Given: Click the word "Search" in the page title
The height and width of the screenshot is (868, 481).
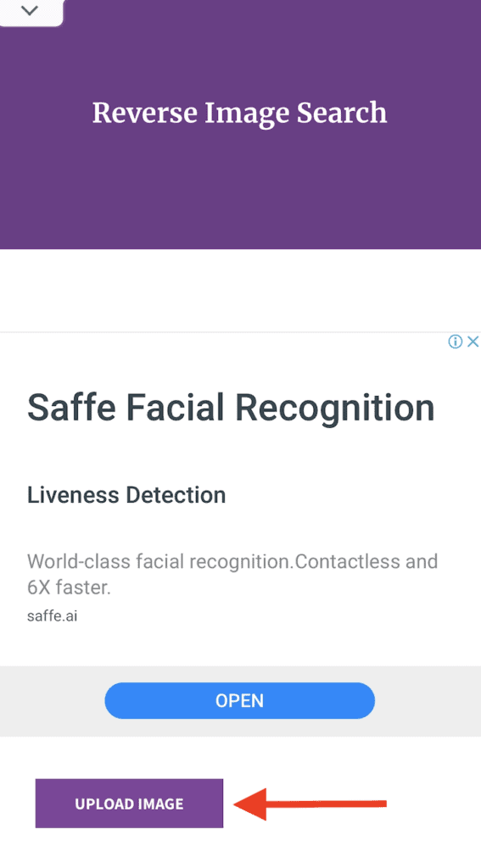Looking at the screenshot, I should [342, 113].
